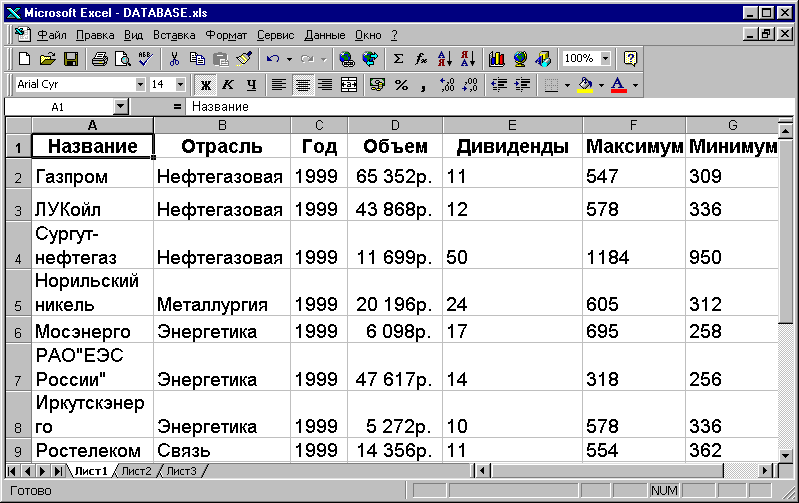
Task: Create a new workbook with New icon
Action: pos(24,59)
